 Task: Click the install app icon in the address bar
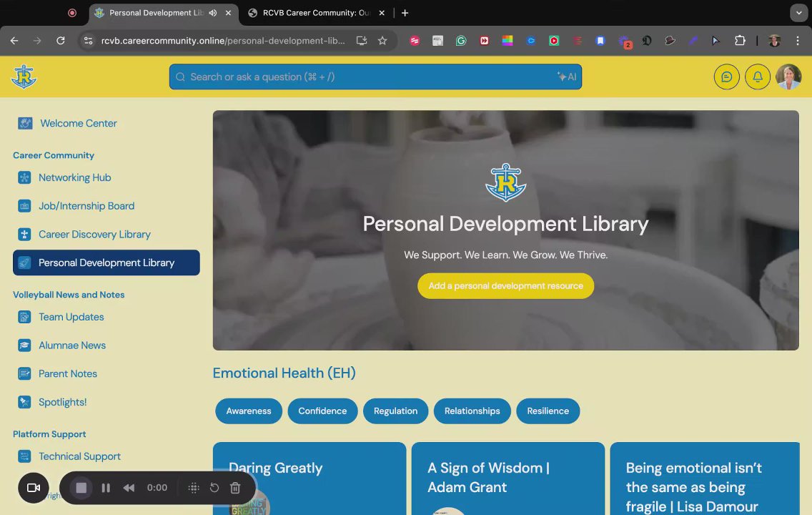coord(362,40)
